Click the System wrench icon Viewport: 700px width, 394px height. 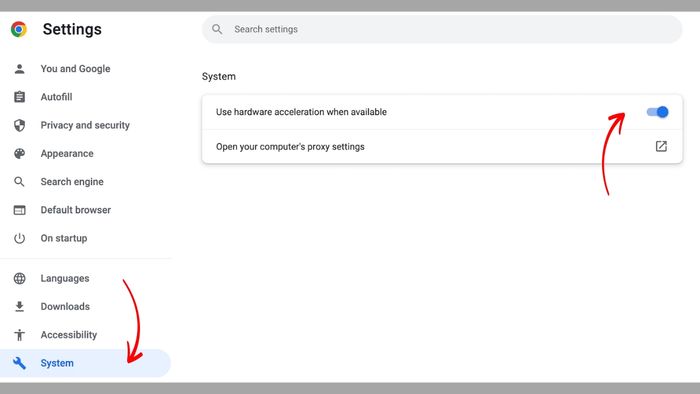pos(19,363)
